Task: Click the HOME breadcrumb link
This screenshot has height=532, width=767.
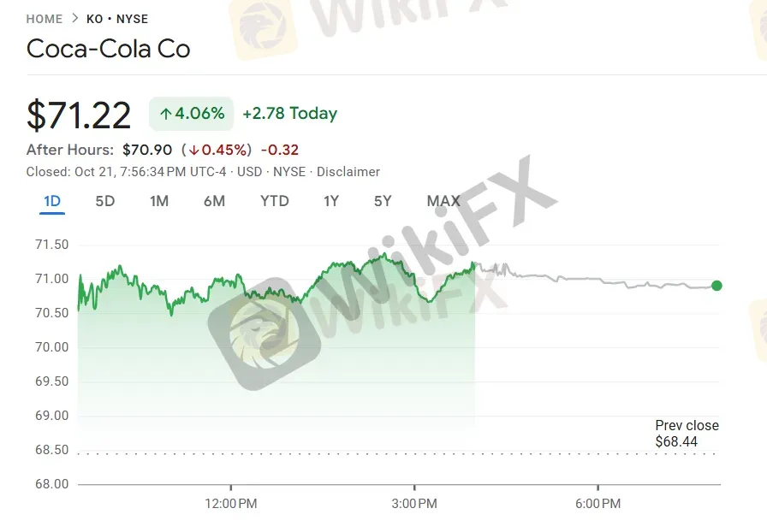Action: coord(45,19)
